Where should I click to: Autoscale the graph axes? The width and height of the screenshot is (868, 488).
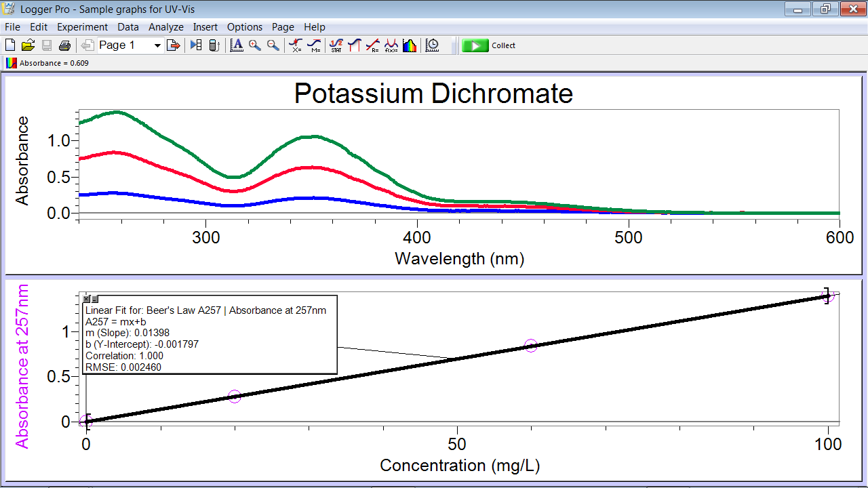[x=236, y=45]
